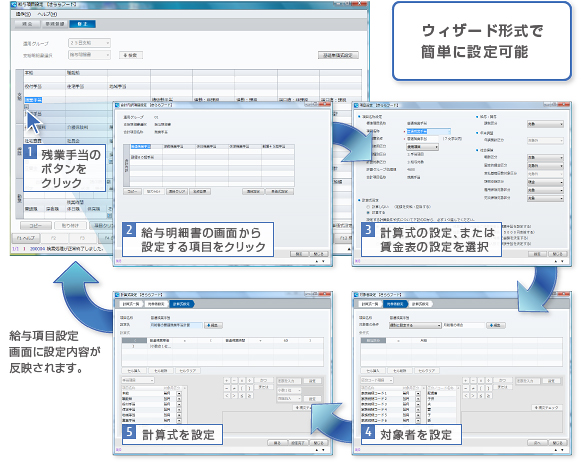582x468 pixels.
Task: Insert open parenthesis in 計算式設定 window
Action: (x=242, y=388)
